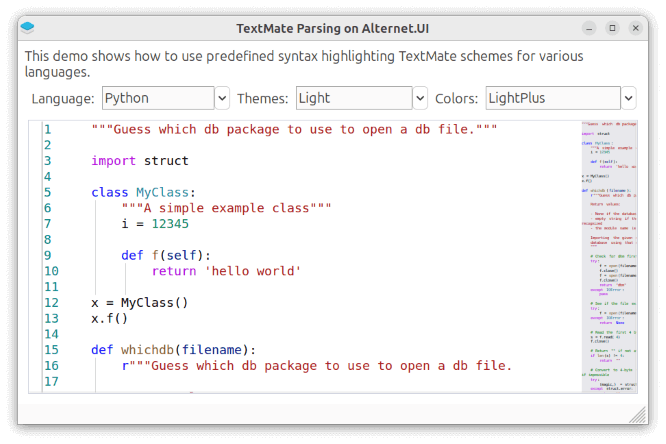The image size is (666, 444).
Task: Click the 'Themes:' label
Action: click(262, 99)
